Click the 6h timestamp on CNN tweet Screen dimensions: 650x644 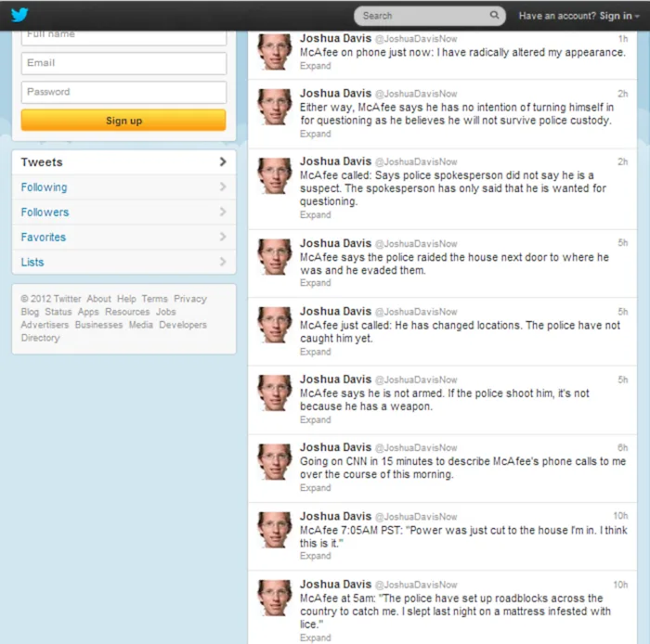point(622,448)
